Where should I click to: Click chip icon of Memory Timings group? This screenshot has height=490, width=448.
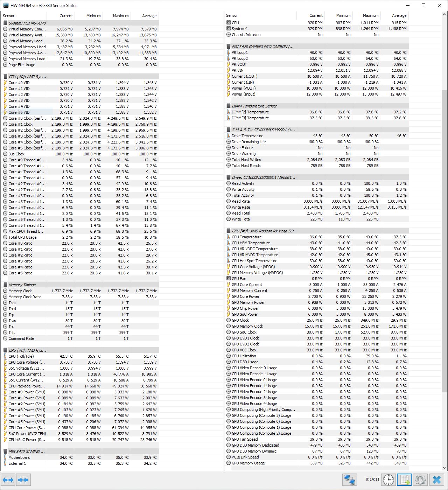tap(5, 285)
